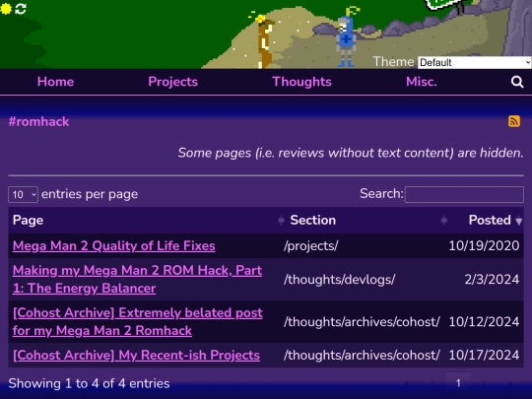Open the Misc. navigation item
The height and width of the screenshot is (399, 532).
[x=422, y=82]
